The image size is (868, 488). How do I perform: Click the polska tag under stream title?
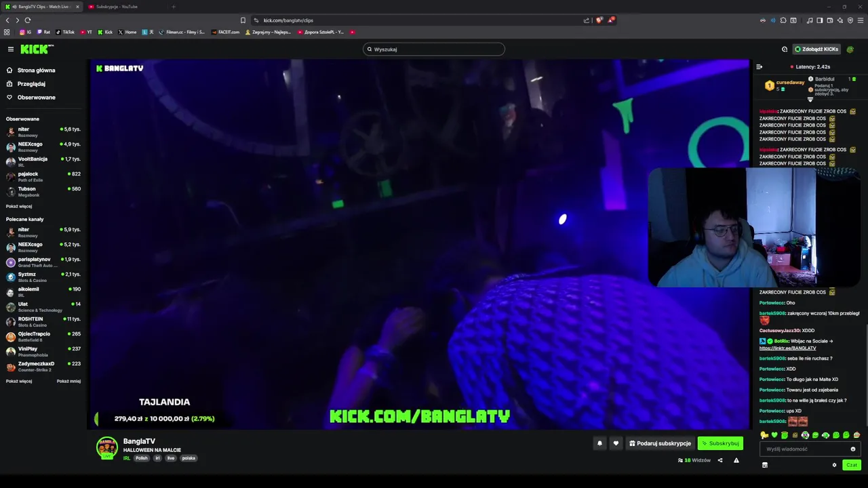point(189,458)
